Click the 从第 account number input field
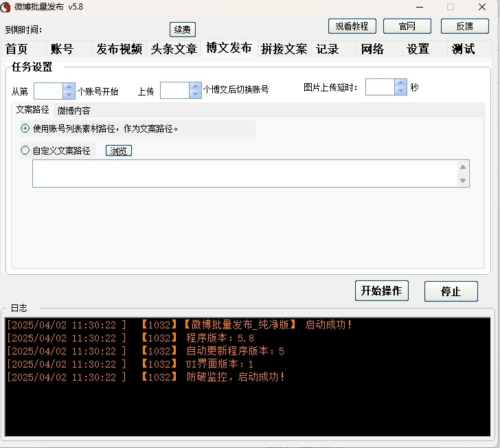 tap(49, 91)
